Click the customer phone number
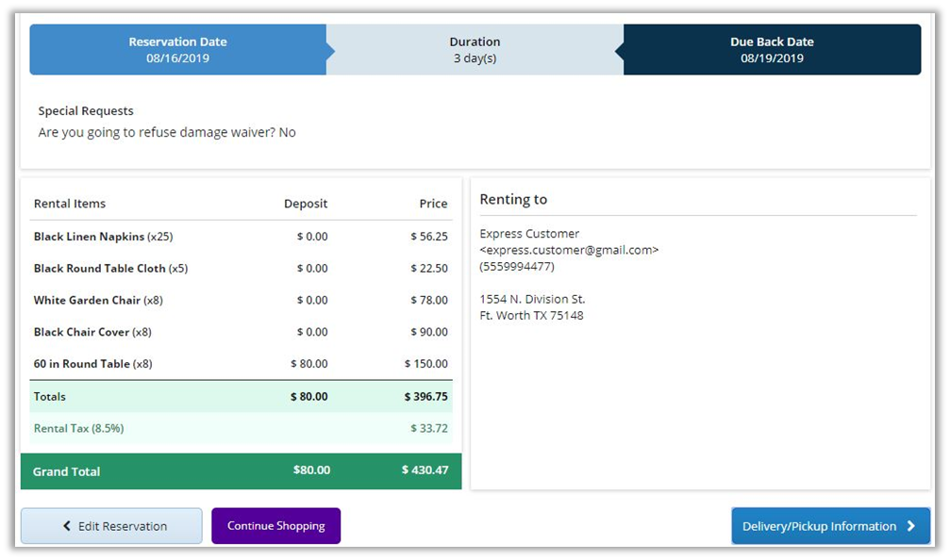The width and height of the screenshot is (950, 560). (x=517, y=266)
